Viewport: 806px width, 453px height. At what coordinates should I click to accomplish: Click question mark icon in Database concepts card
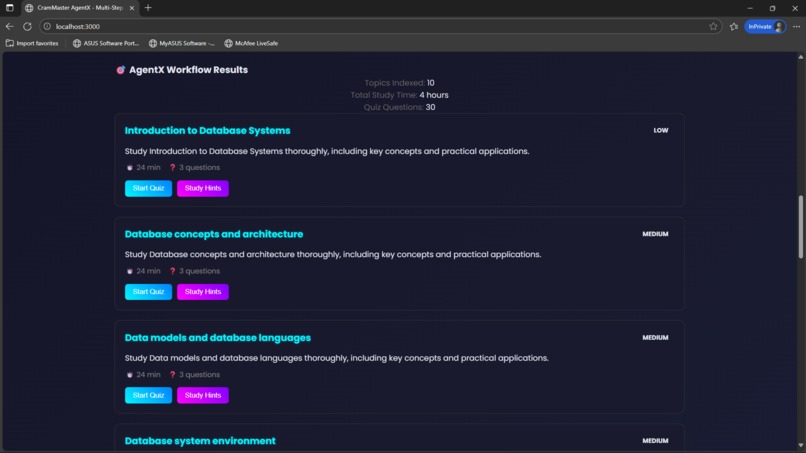pyautogui.click(x=173, y=271)
